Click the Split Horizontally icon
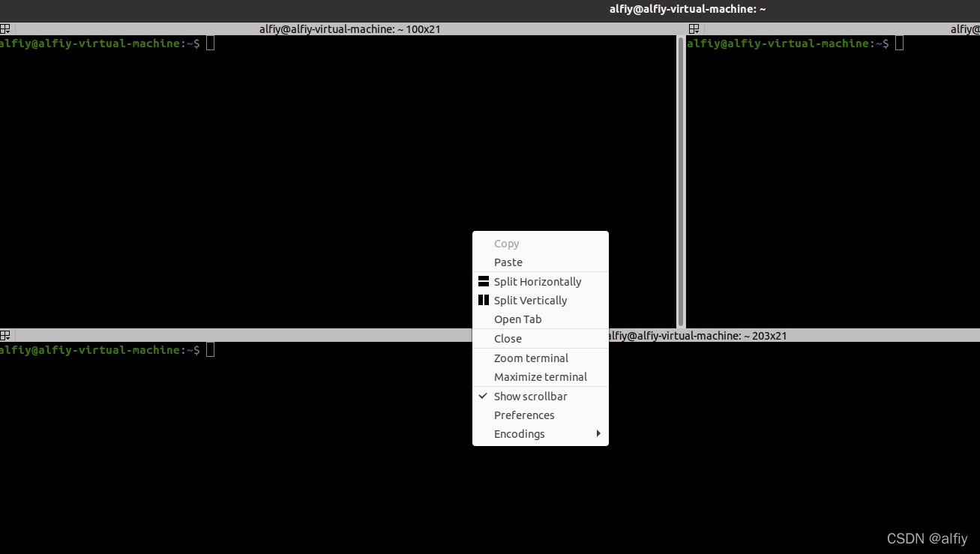The width and height of the screenshot is (980, 554). [x=484, y=282]
